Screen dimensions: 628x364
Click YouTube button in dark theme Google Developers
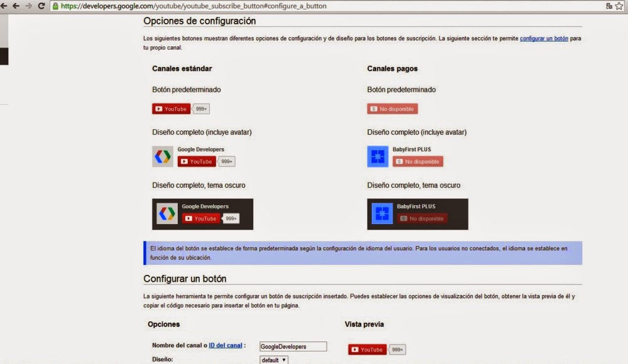(201, 218)
